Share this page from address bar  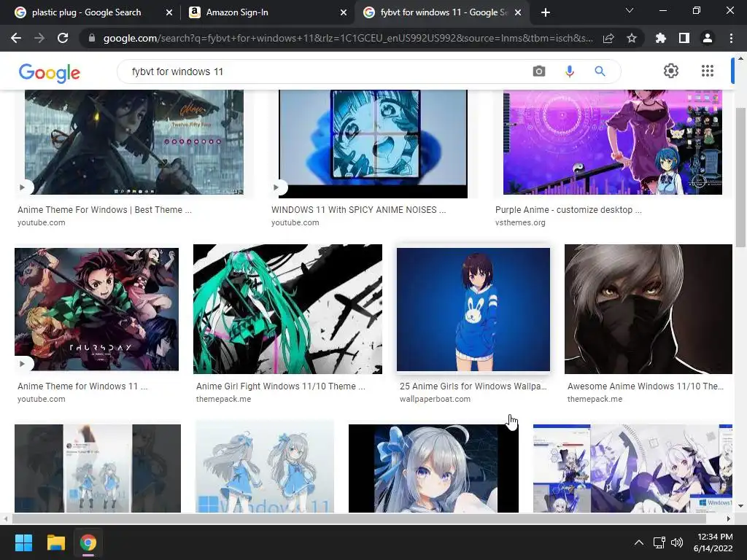608,38
